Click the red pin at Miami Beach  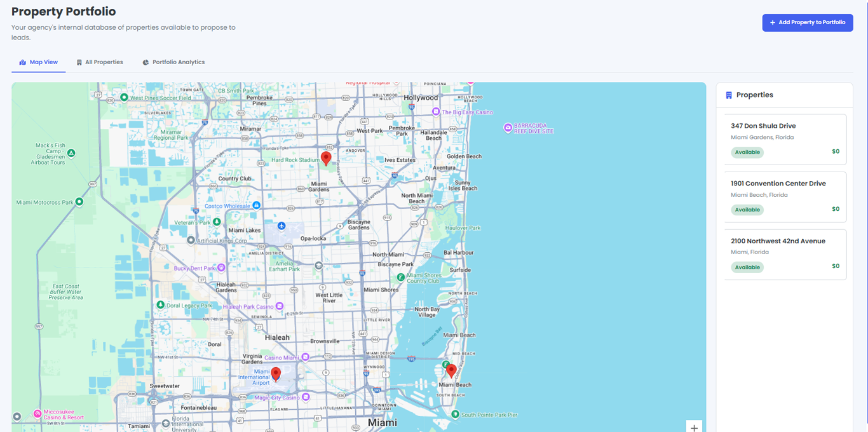click(451, 371)
